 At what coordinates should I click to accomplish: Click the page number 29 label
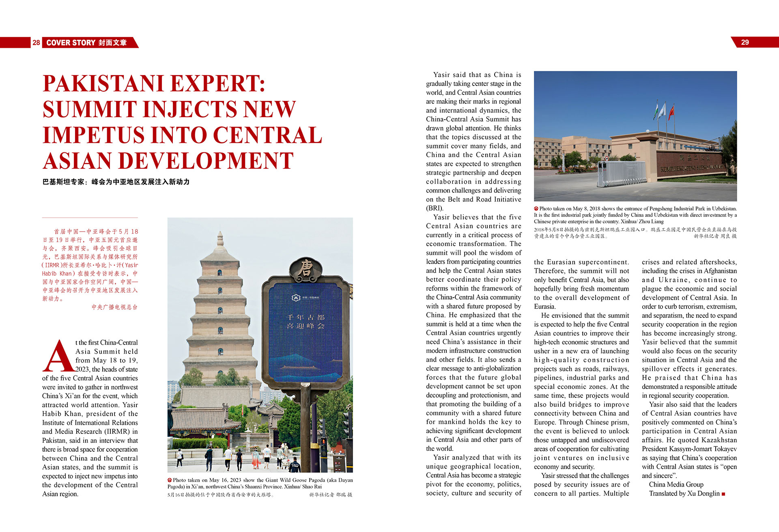(745, 43)
